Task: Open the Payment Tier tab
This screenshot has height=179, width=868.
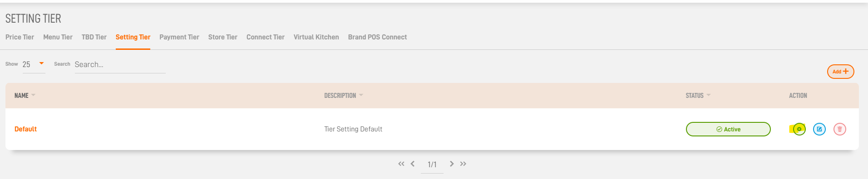Action: pos(179,37)
